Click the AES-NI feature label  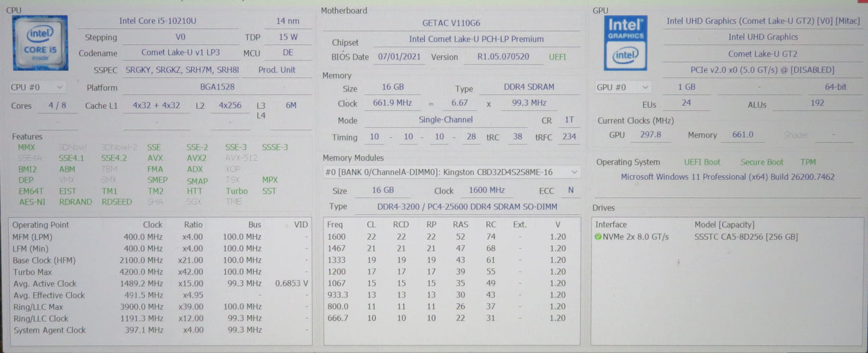31,202
